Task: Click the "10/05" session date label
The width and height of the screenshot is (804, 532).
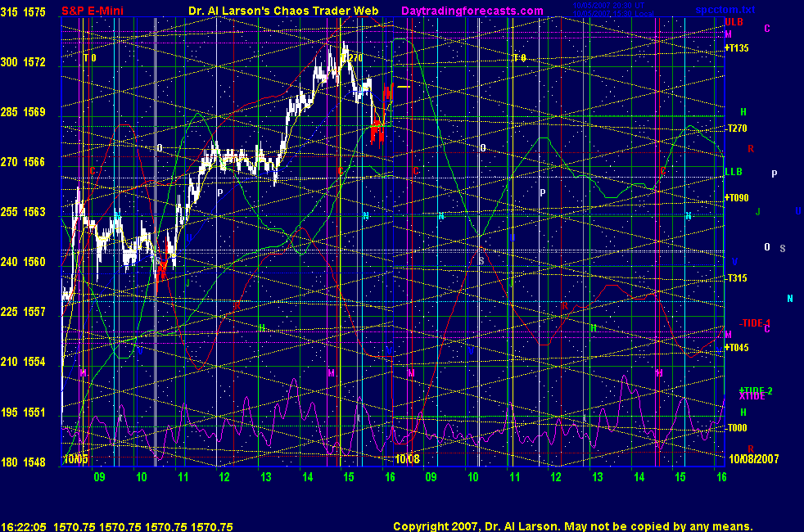Action: pyautogui.click(x=75, y=458)
